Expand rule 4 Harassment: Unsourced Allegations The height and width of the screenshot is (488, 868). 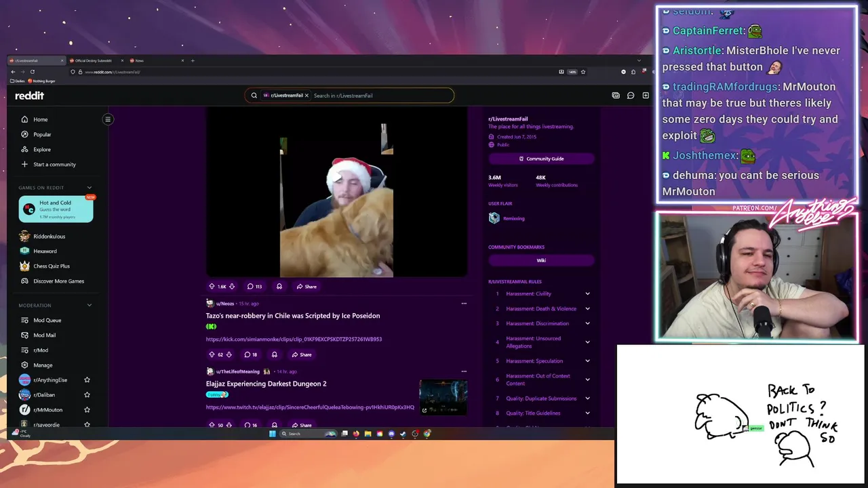click(587, 342)
